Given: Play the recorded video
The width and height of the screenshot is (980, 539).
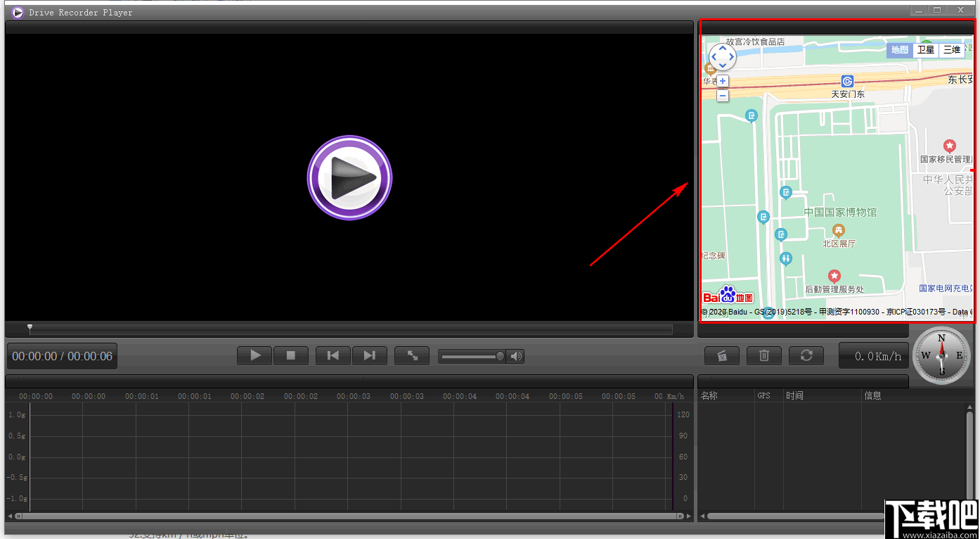Looking at the screenshot, I should coord(254,355).
